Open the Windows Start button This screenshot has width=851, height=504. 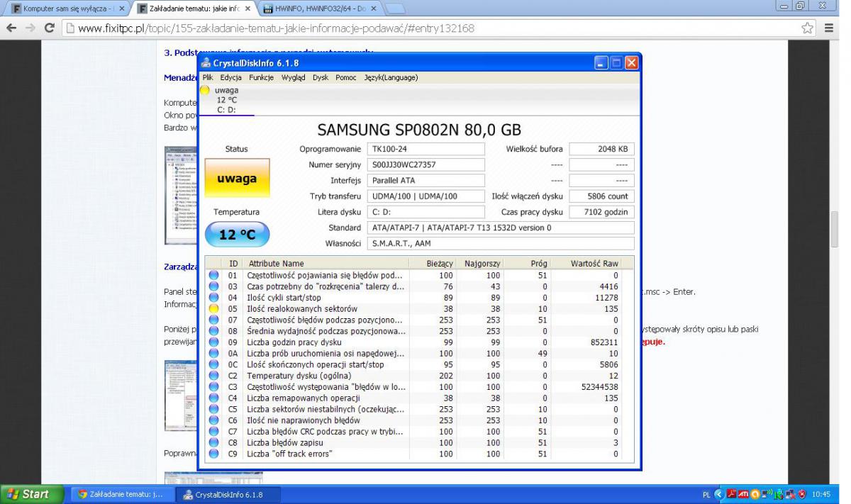pos(30,494)
